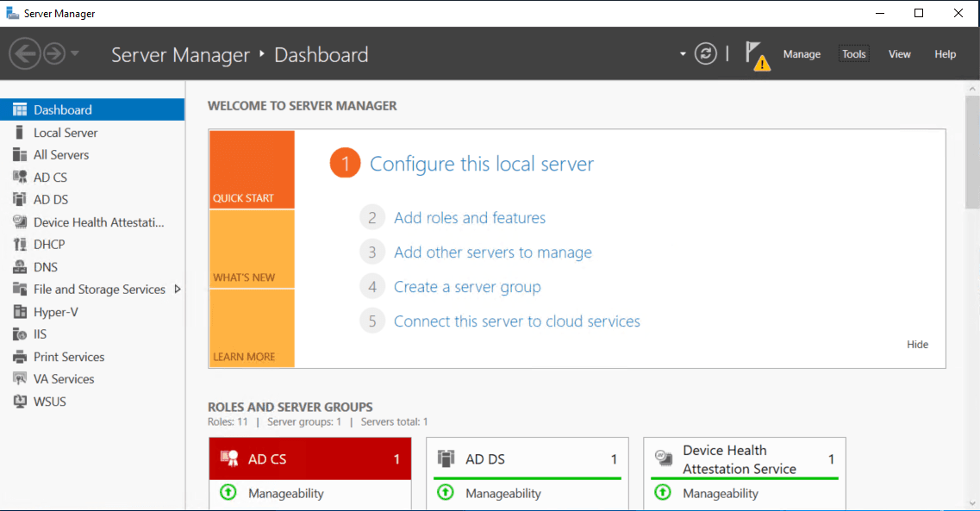Viewport: 980px width, 511px height.
Task: Select All Servers in the navigation pane
Action: coord(92,155)
